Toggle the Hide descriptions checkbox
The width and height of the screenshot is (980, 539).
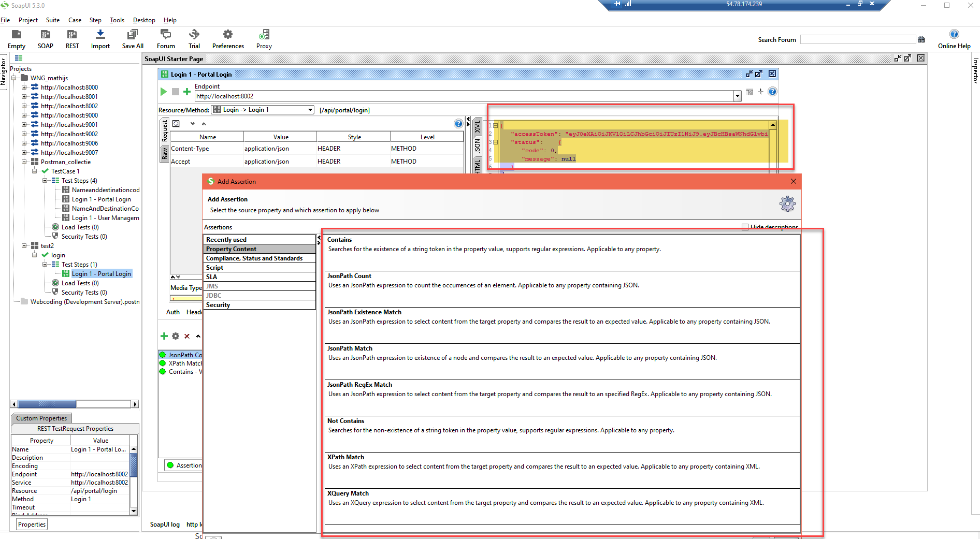click(x=745, y=227)
